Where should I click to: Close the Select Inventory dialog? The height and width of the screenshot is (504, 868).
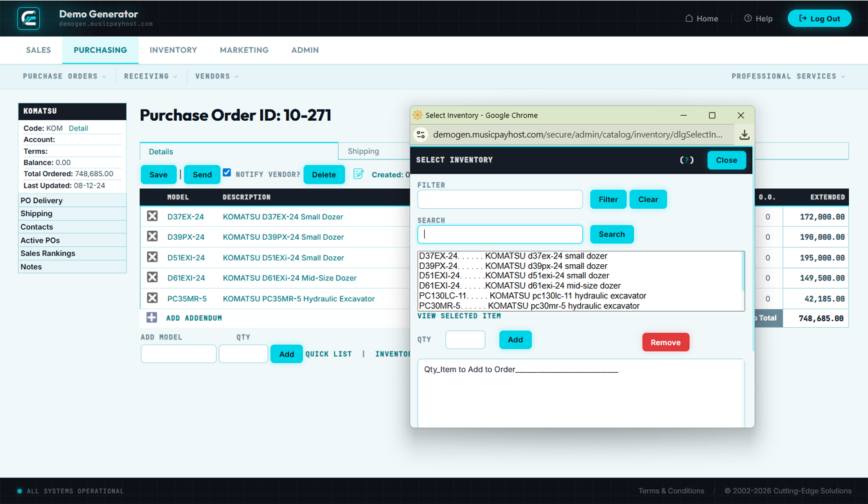[x=727, y=160]
